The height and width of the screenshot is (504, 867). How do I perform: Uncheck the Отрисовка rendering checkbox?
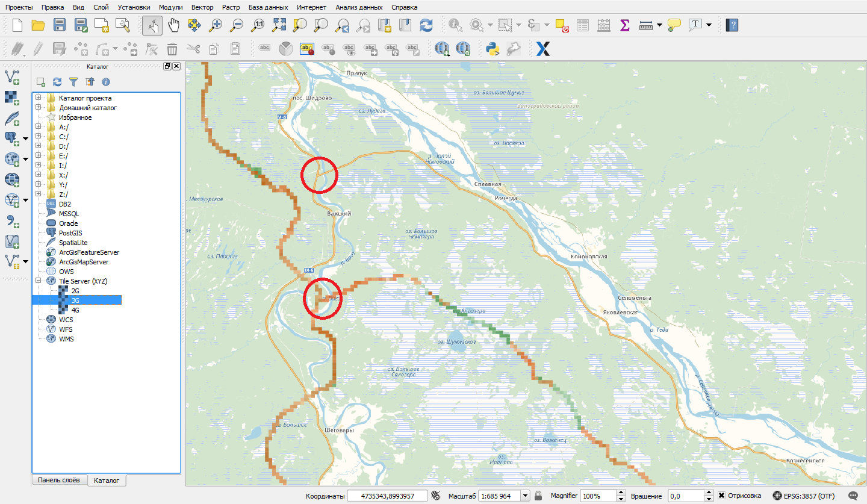[x=722, y=495]
